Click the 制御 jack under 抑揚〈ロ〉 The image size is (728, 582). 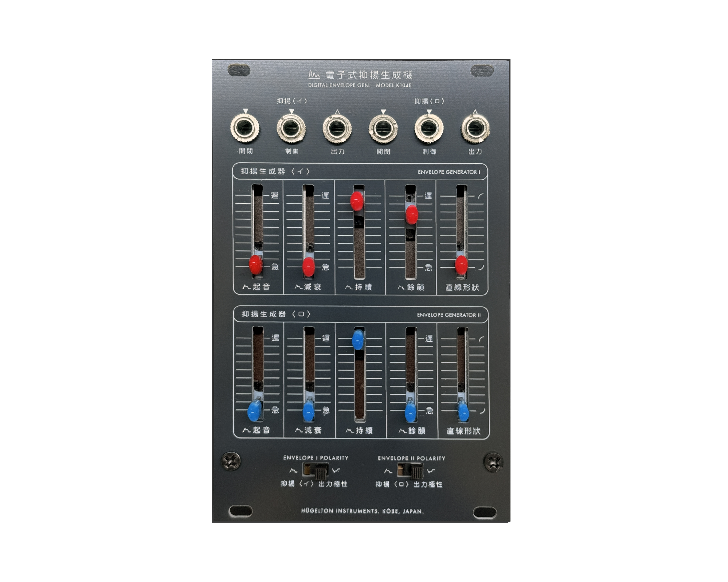(429, 128)
